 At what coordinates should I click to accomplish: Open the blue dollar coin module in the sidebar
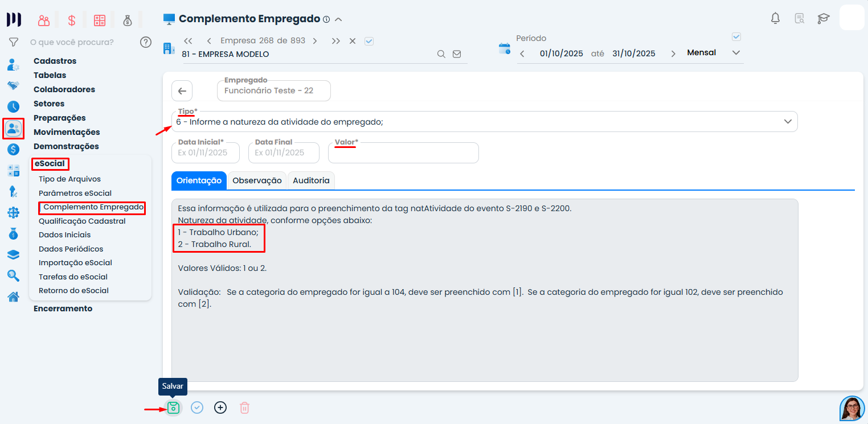(x=13, y=150)
